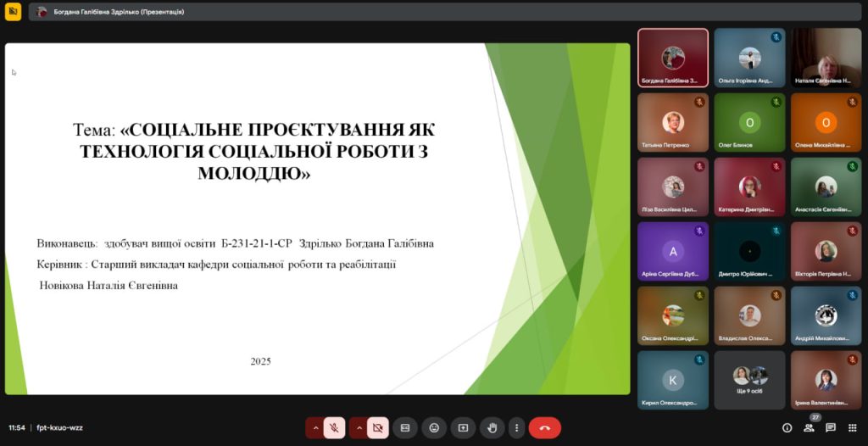Screen dimensions: 868x446
Task: Leave the call with red hang-up button
Action: 544,428
